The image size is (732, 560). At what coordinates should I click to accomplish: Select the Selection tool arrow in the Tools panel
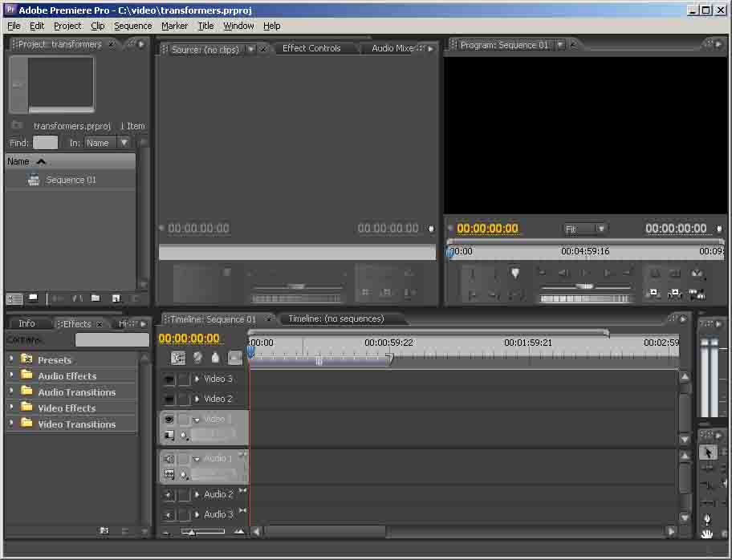click(708, 452)
